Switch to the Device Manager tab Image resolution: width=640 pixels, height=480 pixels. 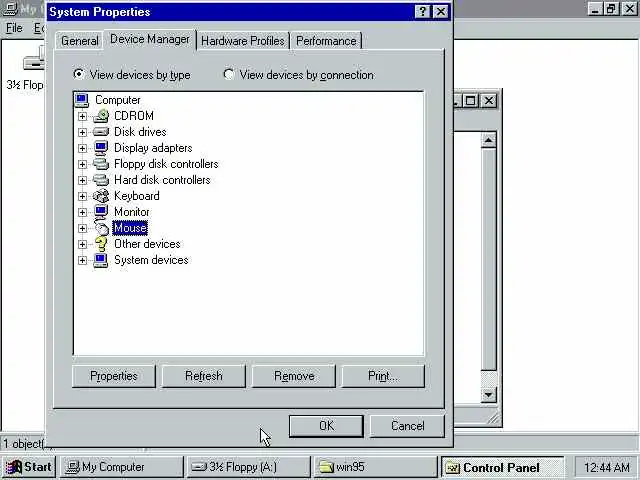click(150, 39)
